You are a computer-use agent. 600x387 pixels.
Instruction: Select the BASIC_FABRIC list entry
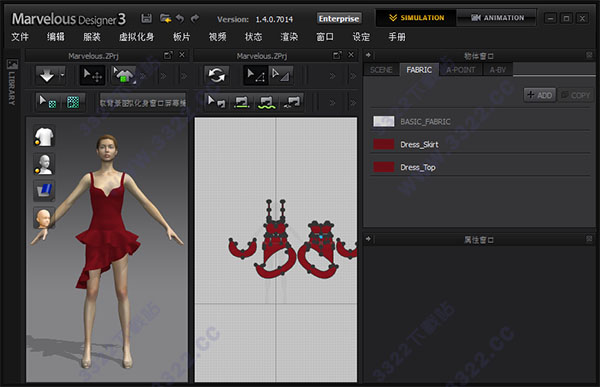click(x=481, y=121)
